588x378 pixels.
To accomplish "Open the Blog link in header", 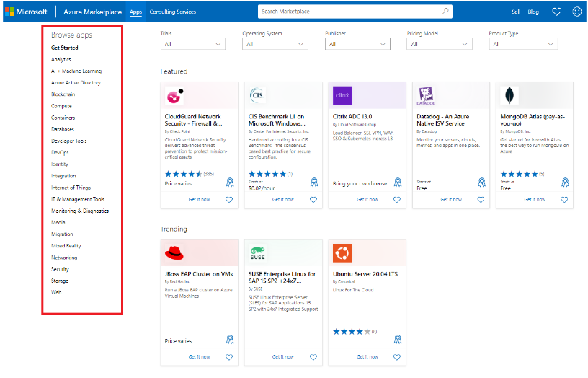I will coord(533,12).
